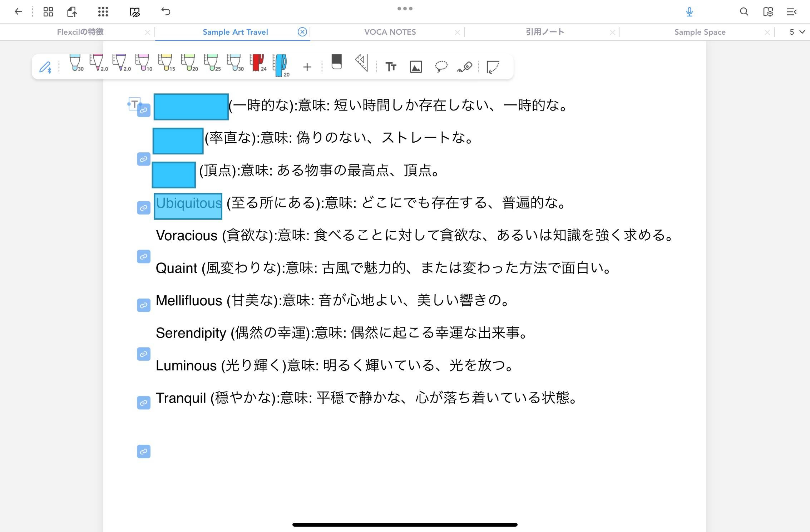Choose the yellow highlighter size 15
The height and width of the screenshot is (532, 810).
tap(166, 63)
